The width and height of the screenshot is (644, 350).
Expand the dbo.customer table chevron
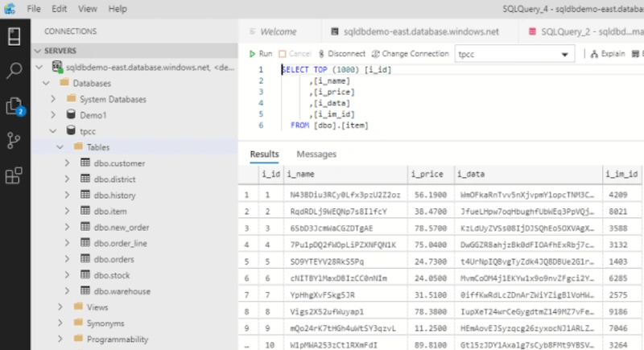pyautogui.click(x=67, y=163)
